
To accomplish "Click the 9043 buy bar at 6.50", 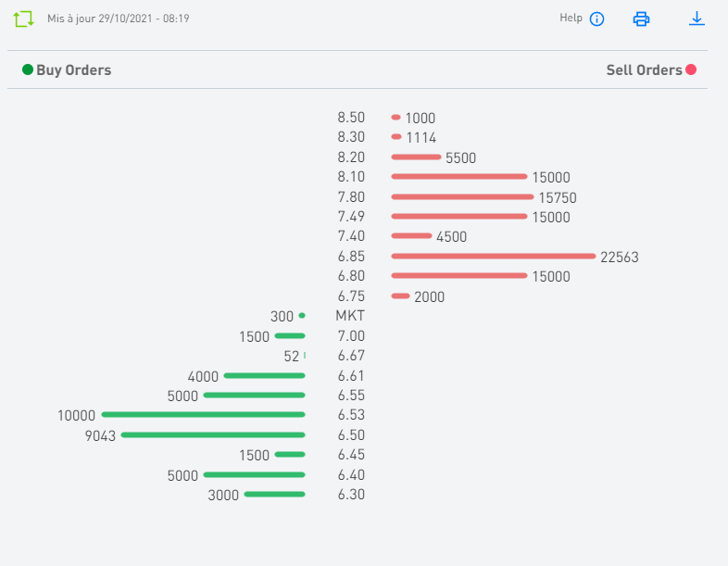I will (x=213, y=434).
